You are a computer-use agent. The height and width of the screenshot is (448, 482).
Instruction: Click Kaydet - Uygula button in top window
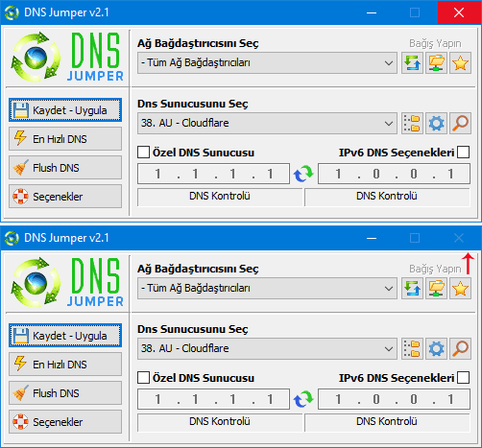(x=65, y=110)
